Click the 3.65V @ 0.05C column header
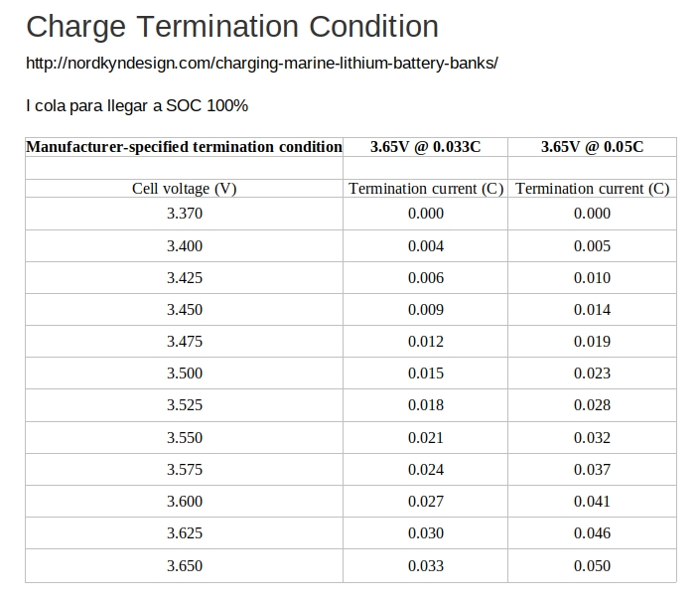The width and height of the screenshot is (700, 599). pos(593,147)
